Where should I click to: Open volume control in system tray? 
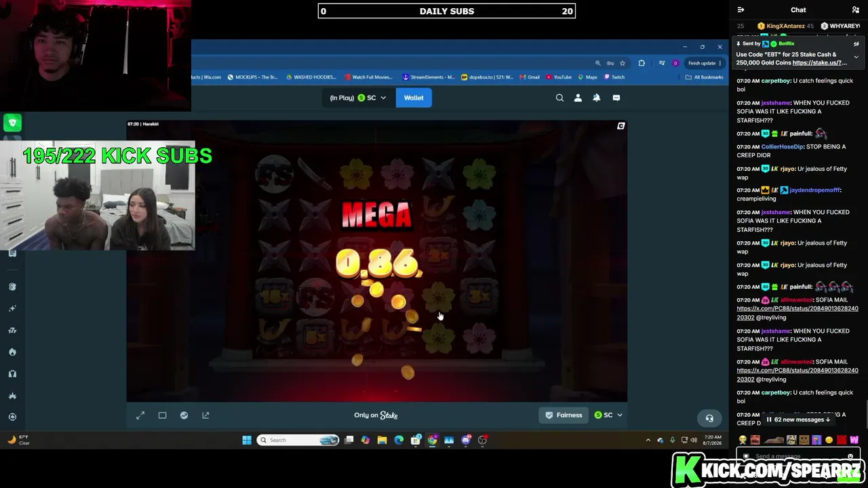694,441
